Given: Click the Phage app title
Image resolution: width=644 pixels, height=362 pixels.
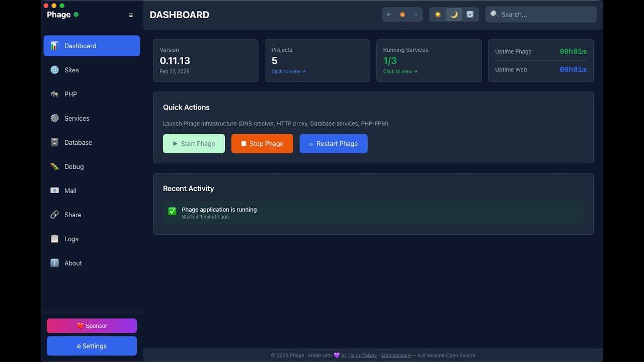Looking at the screenshot, I should [x=59, y=15].
